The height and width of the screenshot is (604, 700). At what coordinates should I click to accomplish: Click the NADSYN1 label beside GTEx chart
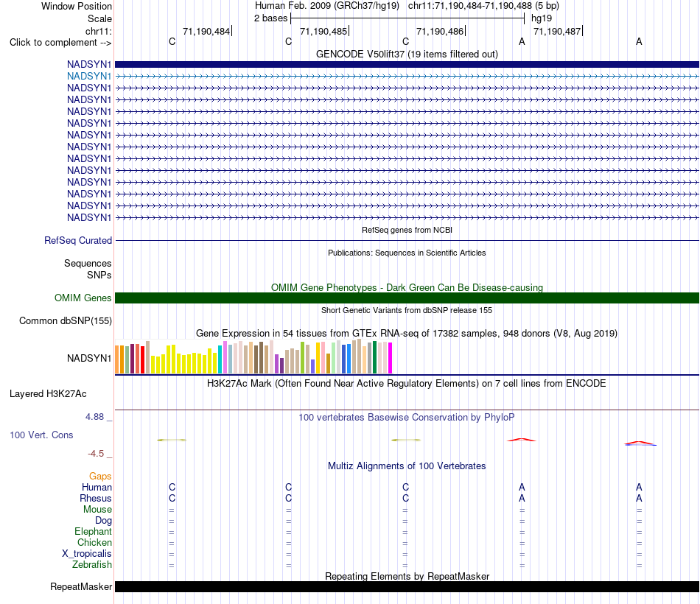tap(89, 358)
